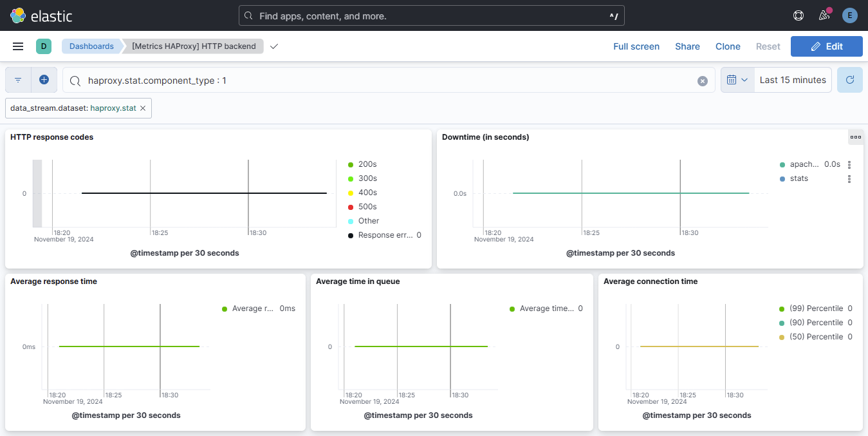868x436 pixels.
Task: Clear the query with the X icon
Action: point(702,81)
